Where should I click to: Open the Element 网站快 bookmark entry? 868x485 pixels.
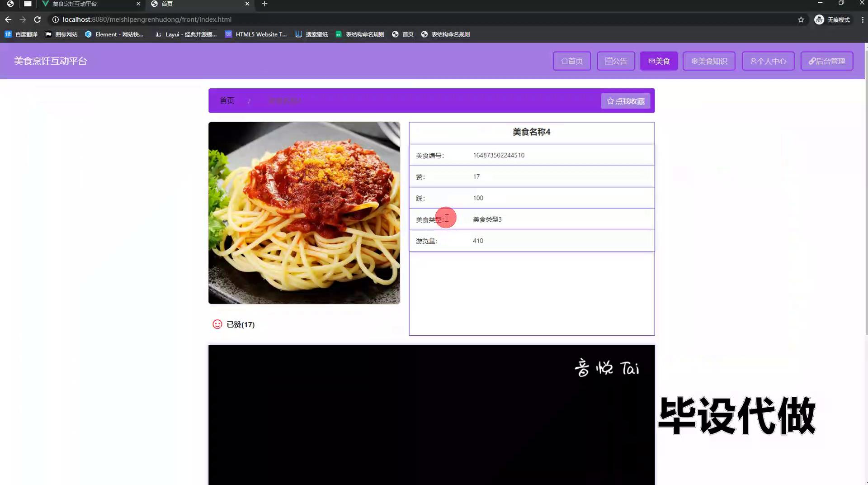[x=115, y=34]
